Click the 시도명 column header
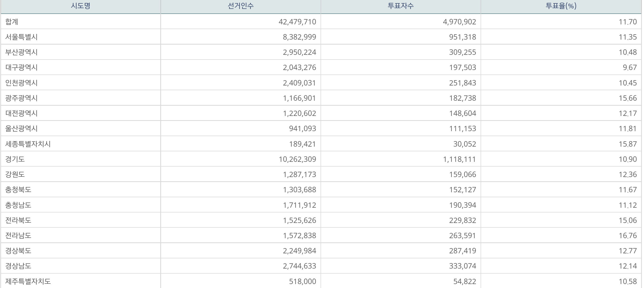 [x=81, y=6]
